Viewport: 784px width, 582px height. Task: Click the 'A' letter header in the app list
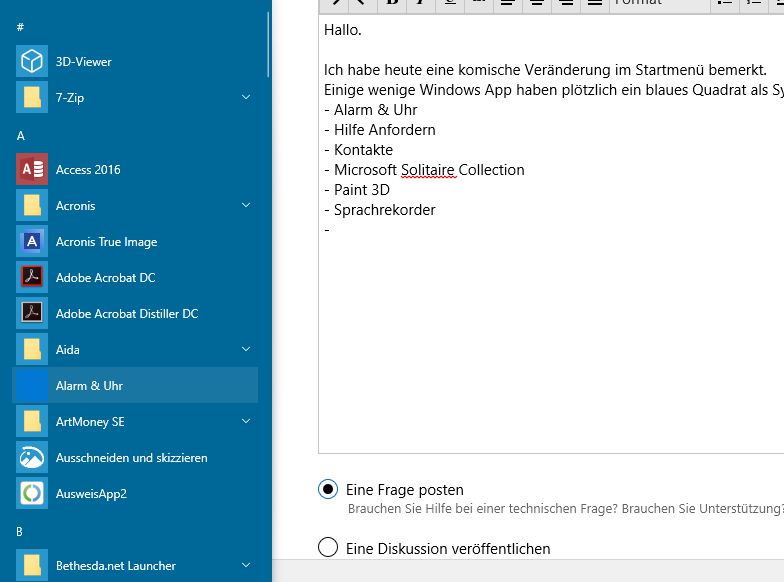20,136
